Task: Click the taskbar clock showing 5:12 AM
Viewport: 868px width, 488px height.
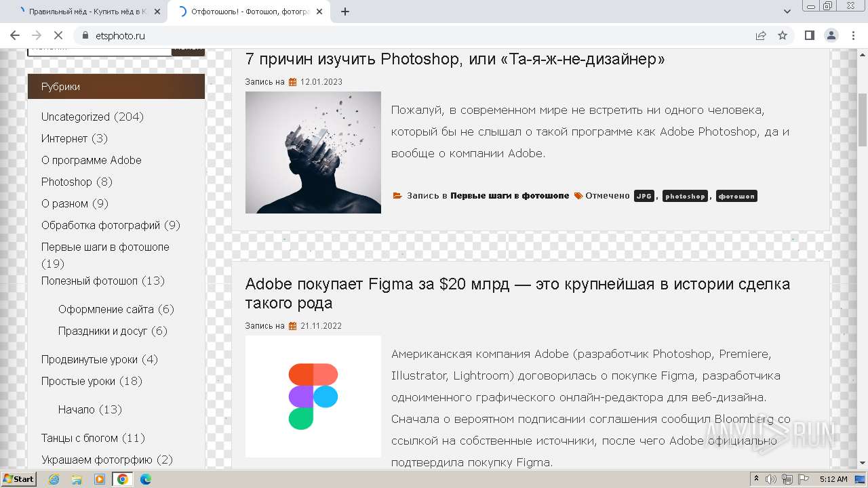Action: (833, 479)
